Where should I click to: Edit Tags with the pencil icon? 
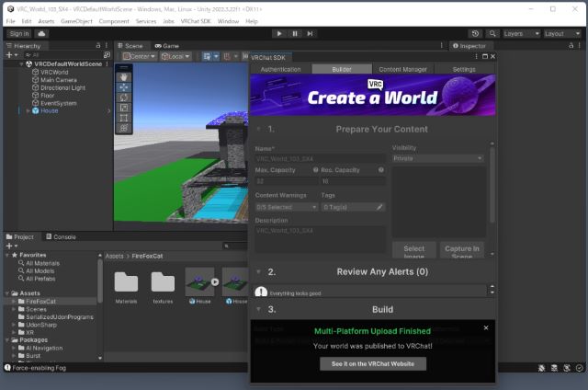click(x=379, y=207)
